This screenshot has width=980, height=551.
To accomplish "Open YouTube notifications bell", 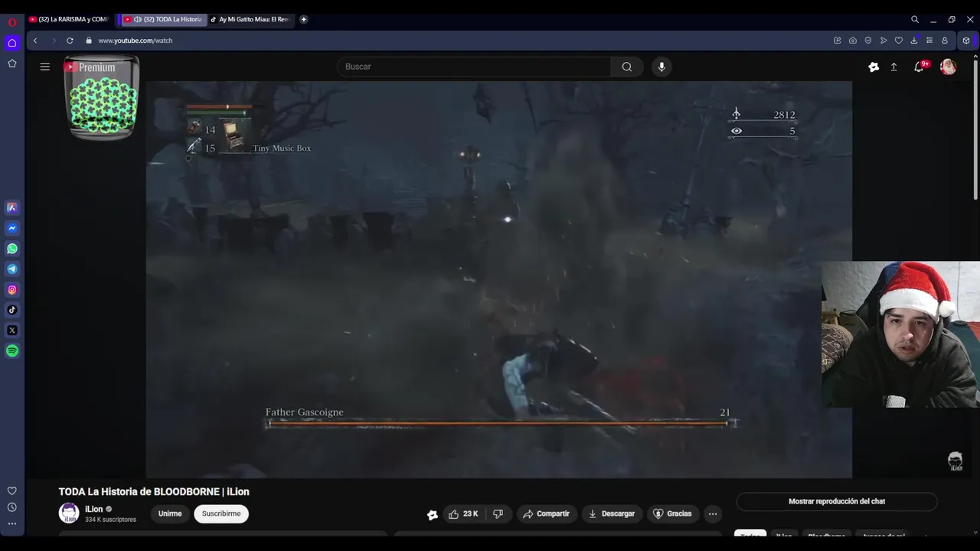I will click(x=919, y=67).
